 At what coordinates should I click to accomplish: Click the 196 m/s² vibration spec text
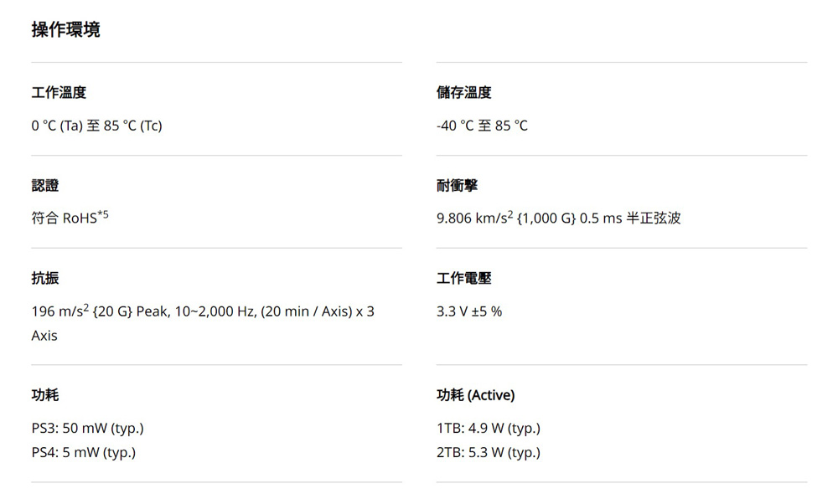[203, 311]
